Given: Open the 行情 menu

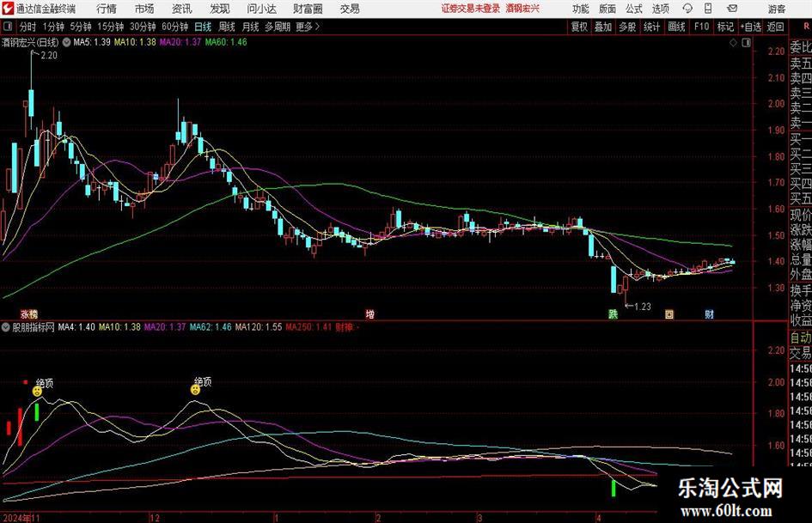Looking at the screenshot, I should pos(107,9).
